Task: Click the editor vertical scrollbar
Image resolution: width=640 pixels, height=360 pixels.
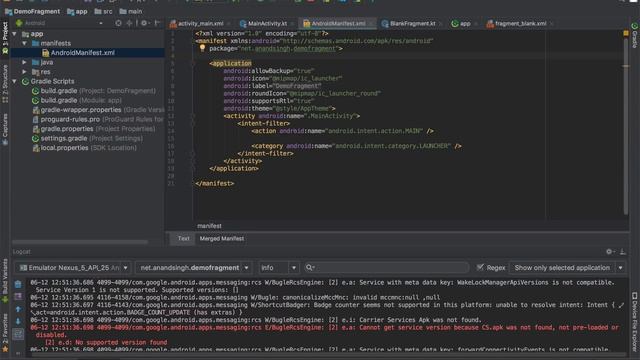Action: 626,127
